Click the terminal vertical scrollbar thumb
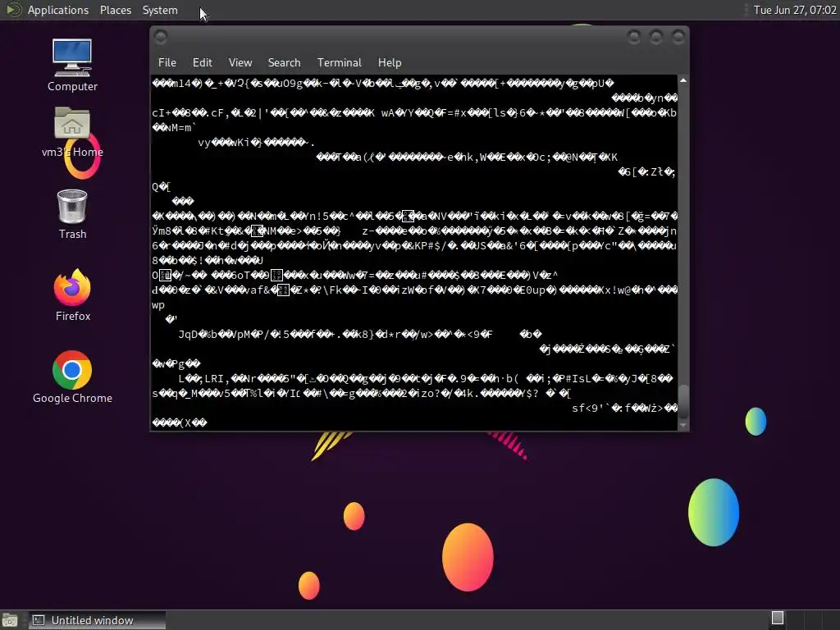Viewport: 840px width, 630px height. [683, 402]
